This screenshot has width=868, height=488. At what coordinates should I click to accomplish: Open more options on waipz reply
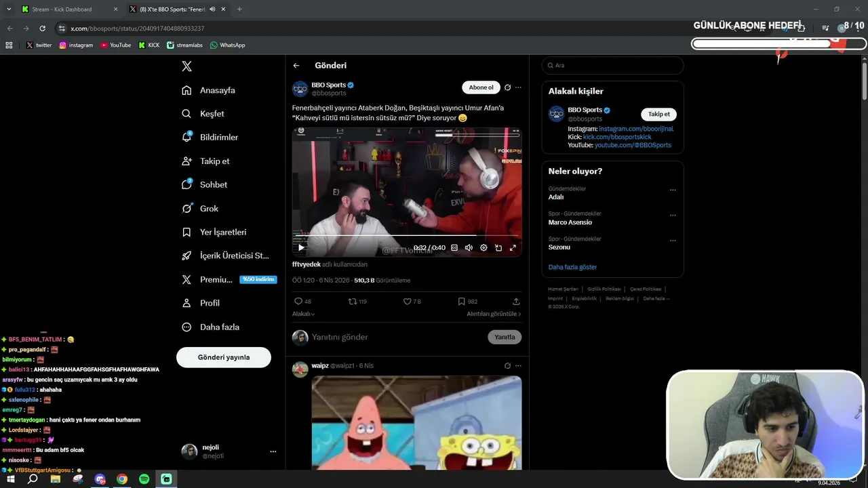tap(518, 366)
